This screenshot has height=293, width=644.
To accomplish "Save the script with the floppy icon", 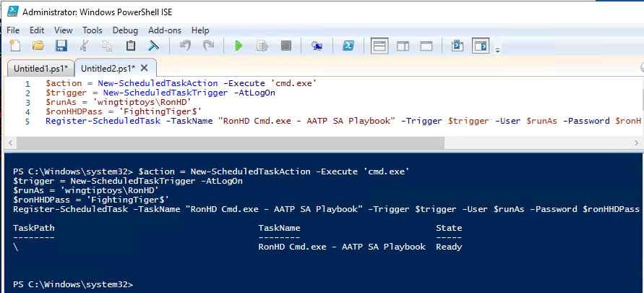I will [x=61, y=46].
